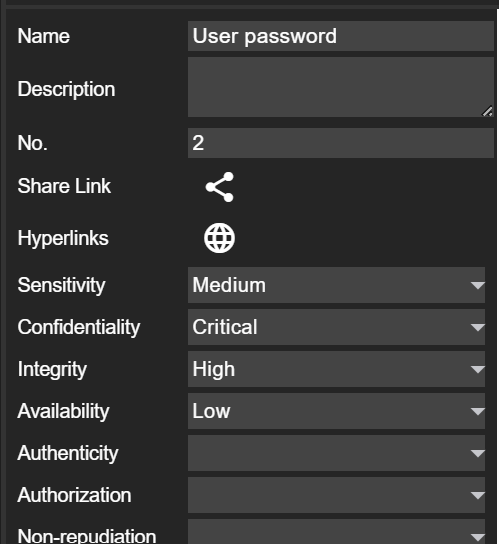The image size is (499, 544).
Task: Click the Share Link icon
Action: 219,187
